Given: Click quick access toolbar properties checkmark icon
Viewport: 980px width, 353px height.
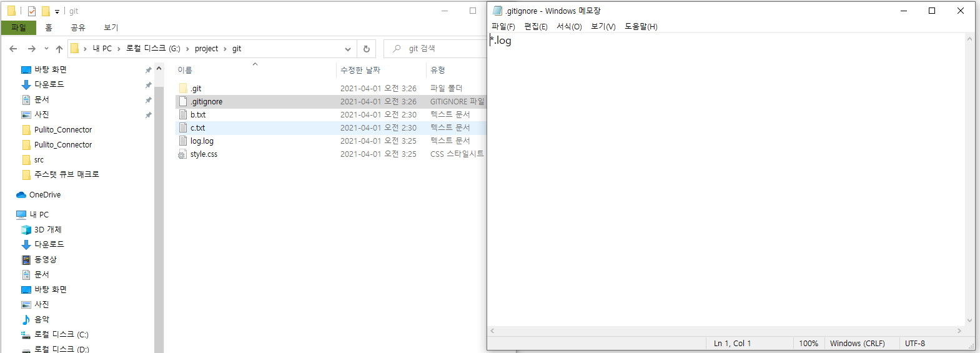Looking at the screenshot, I should coord(32,11).
